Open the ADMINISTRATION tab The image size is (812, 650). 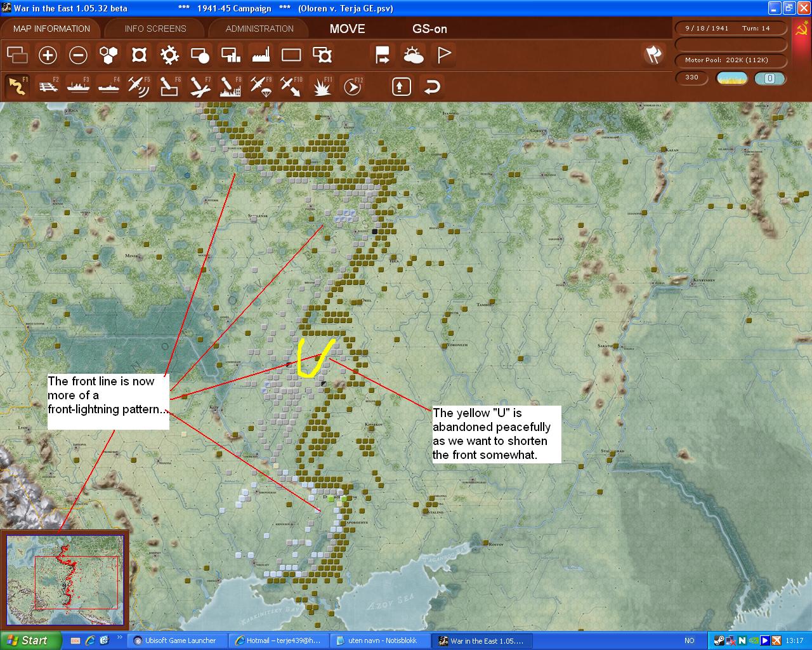click(x=259, y=29)
